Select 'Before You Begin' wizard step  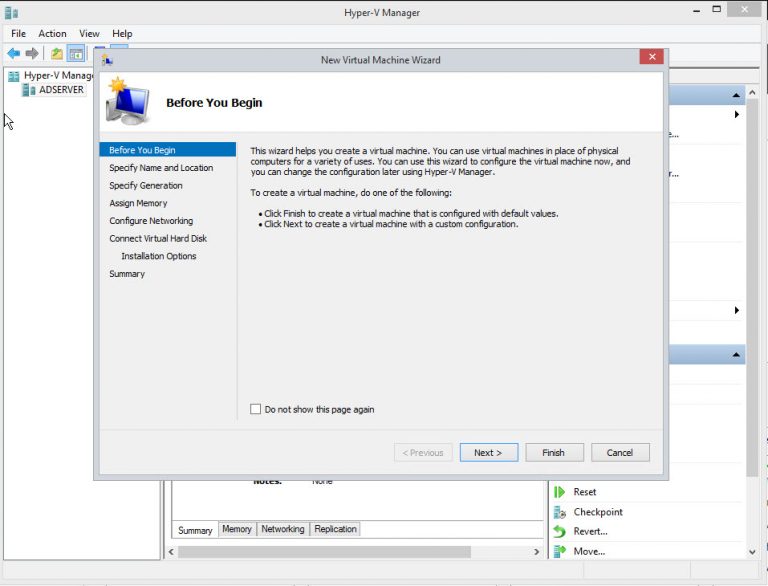tap(168, 150)
